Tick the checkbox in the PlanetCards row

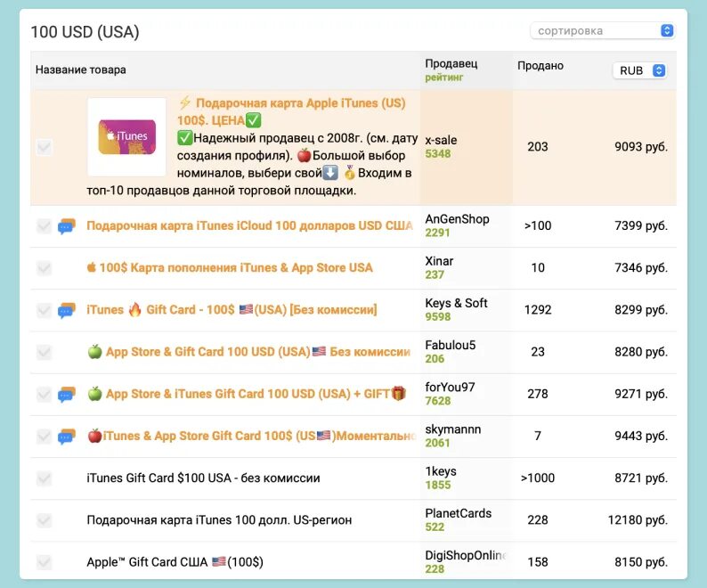tap(45, 520)
